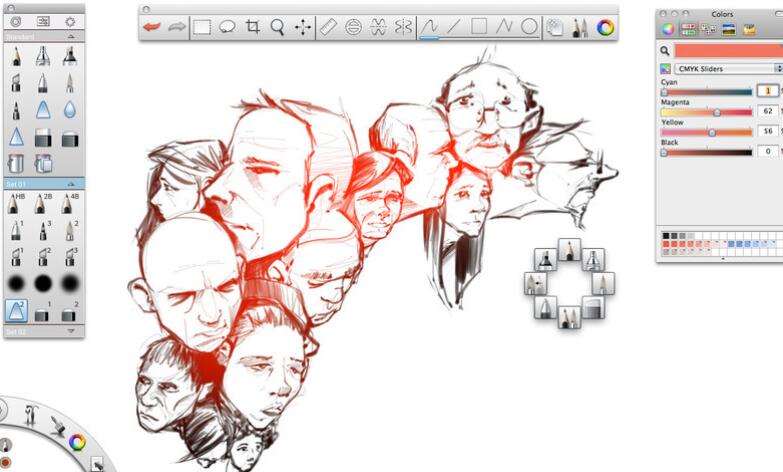Image resolution: width=783 pixels, height=472 pixels.
Task: Toggle vertical symmetry drawing
Action: (403, 27)
